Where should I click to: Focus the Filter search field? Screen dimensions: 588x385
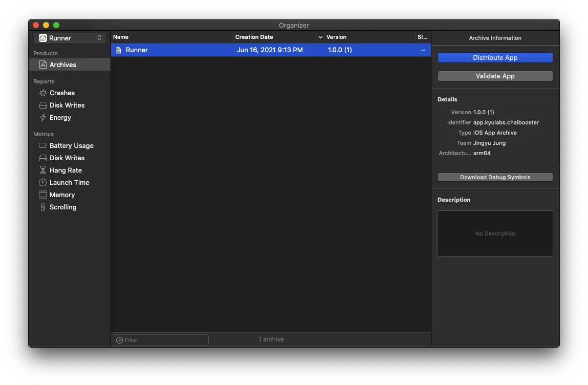tap(161, 340)
